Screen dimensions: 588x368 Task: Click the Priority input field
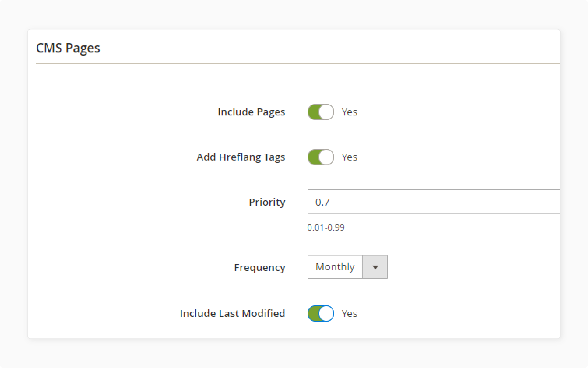point(434,202)
